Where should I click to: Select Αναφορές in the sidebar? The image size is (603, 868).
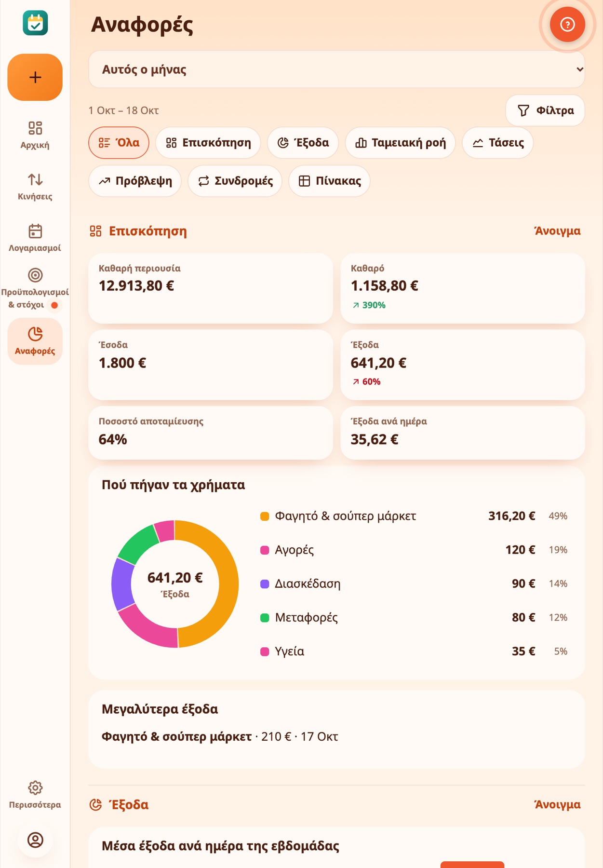[35, 341]
